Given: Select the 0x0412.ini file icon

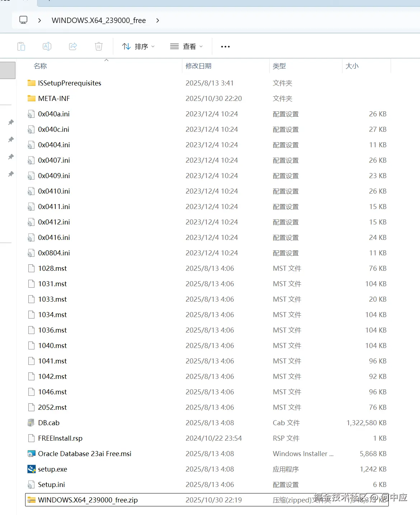Looking at the screenshot, I should 32,222.
